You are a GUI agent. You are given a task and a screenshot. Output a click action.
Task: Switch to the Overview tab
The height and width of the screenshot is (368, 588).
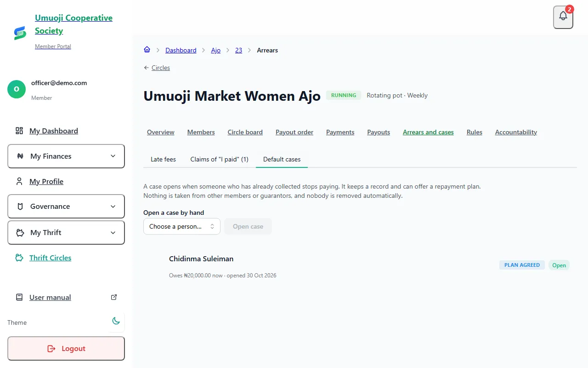tap(161, 132)
